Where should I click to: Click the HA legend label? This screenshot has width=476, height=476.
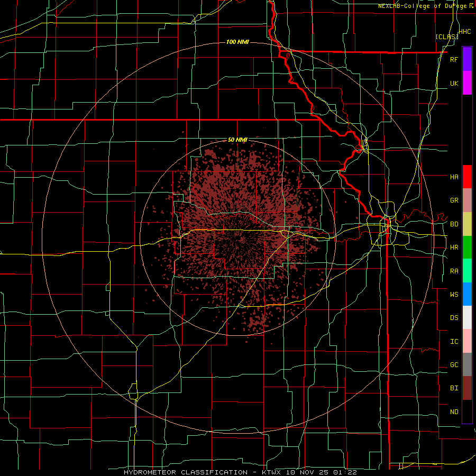pyautogui.click(x=454, y=177)
